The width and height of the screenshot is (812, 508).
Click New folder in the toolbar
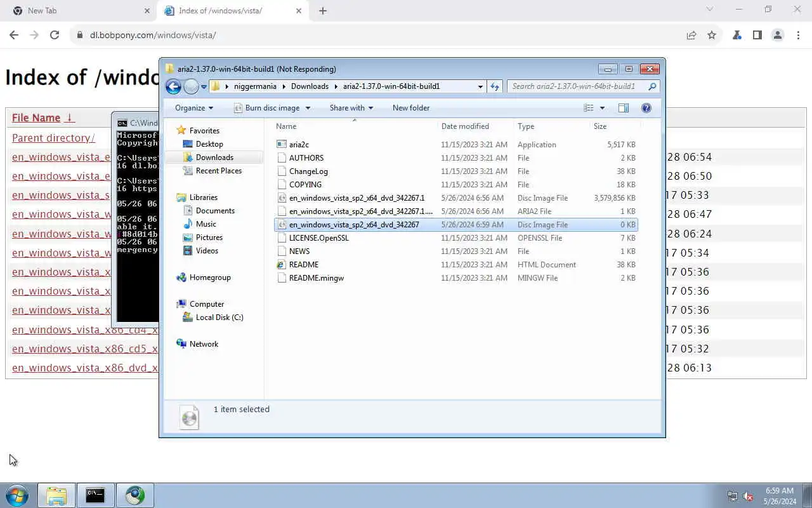(411, 108)
